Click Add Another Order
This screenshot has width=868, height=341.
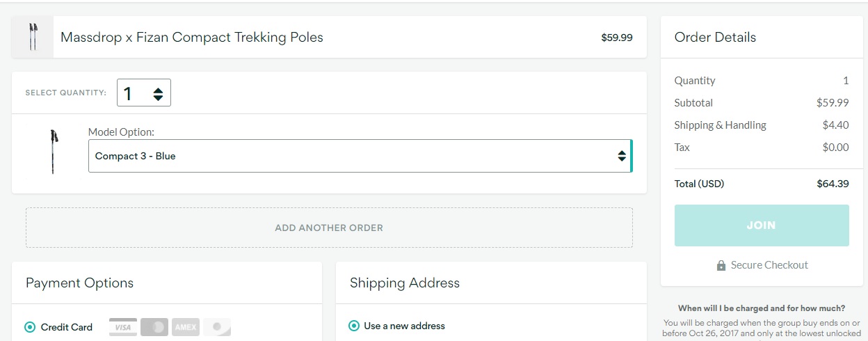click(x=329, y=228)
